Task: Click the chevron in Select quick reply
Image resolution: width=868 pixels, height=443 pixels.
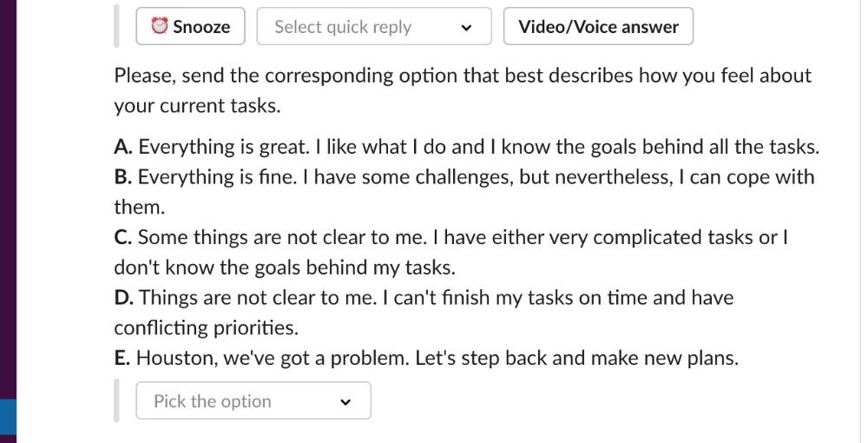Action: click(467, 28)
